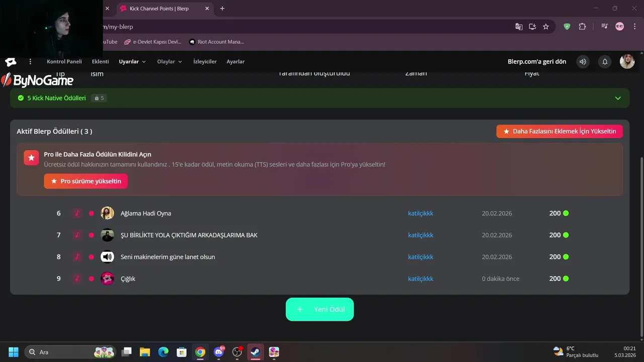Viewport: 644px width, 362px height.
Task: Click Blerp.com'a geri dön link
Action: tap(537, 61)
